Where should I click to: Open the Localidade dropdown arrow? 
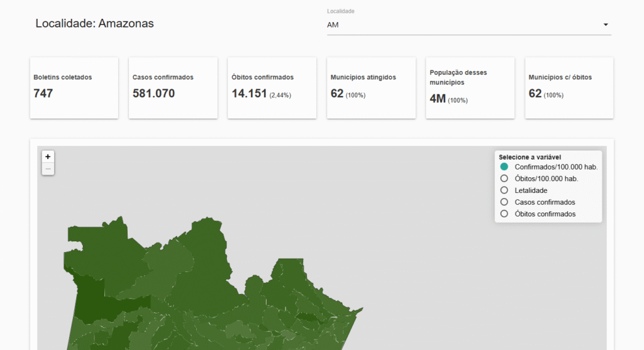point(606,25)
